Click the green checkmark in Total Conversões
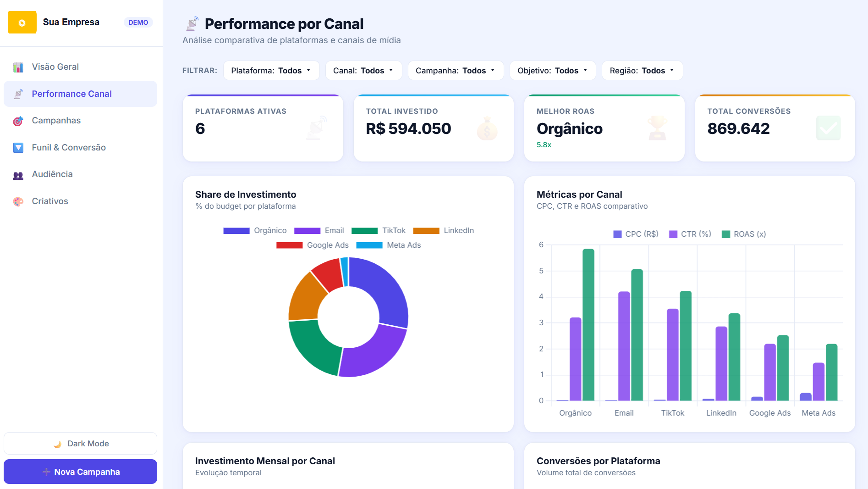The height and width of the screenshot is (489, 868). (828, 128)
